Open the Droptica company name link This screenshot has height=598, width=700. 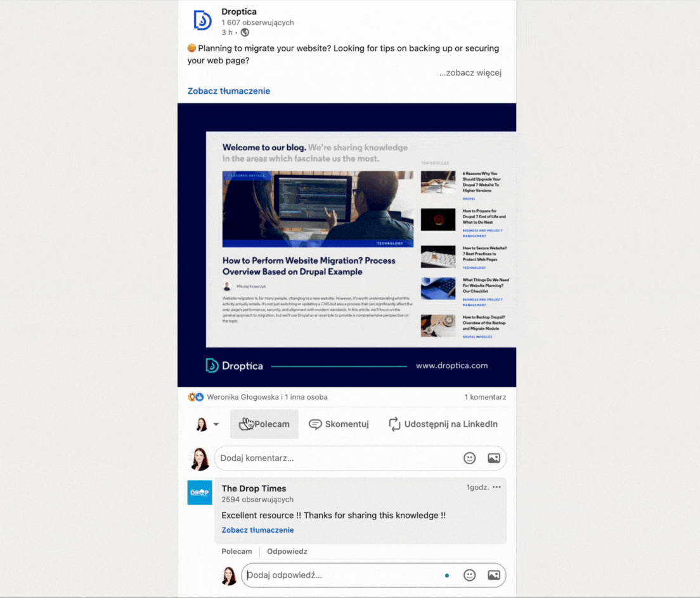(x=239, y=11)
